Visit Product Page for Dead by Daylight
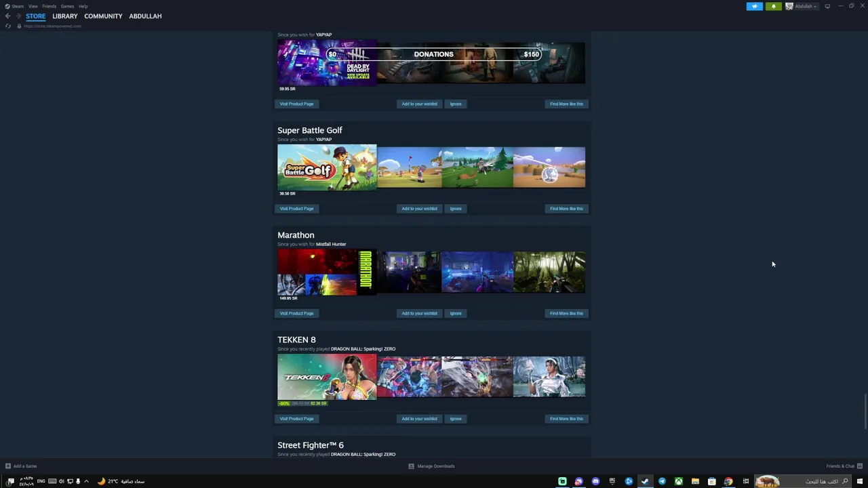 296,104
